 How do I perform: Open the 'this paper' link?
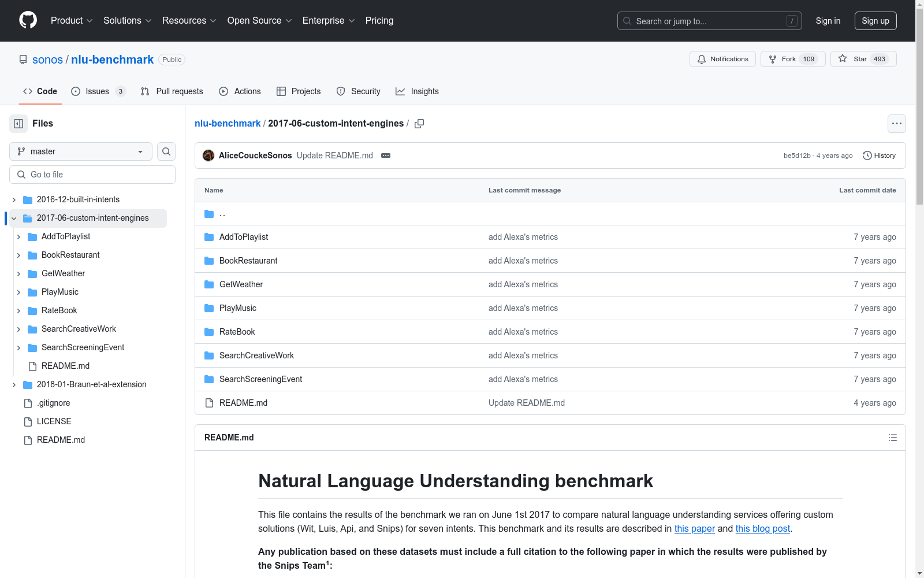[695, 528]
